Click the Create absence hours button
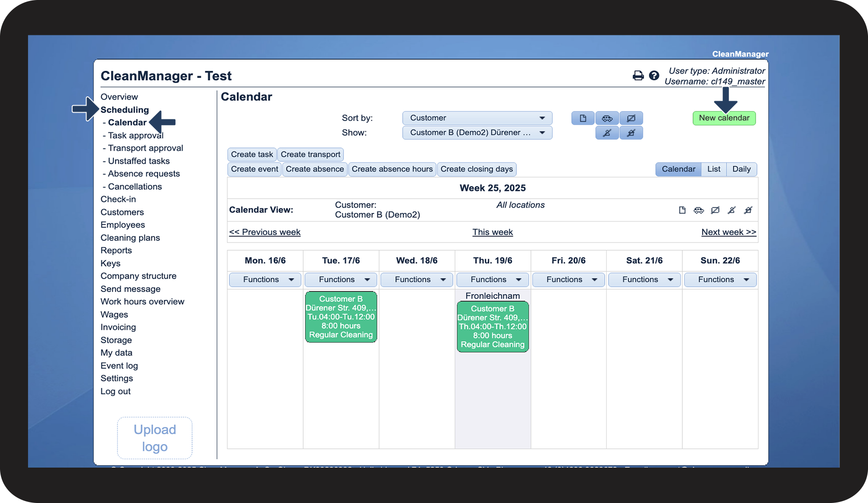The height and width of the screenshot is (503, 868). pos(392,169)
